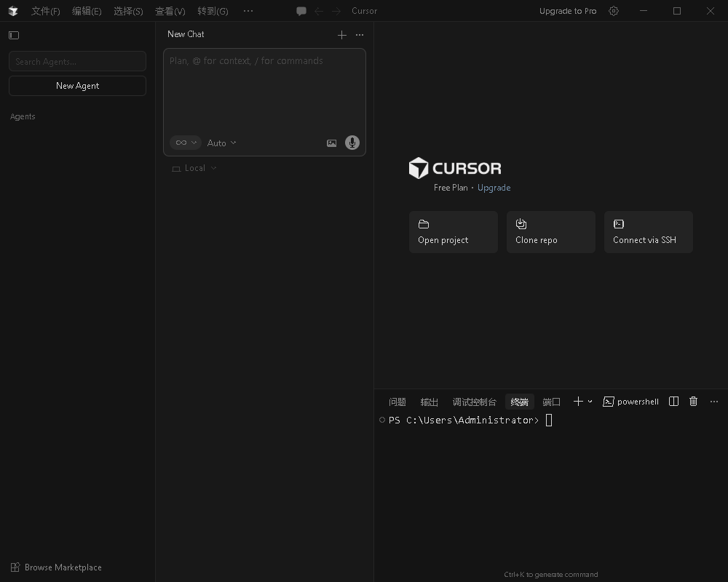Toggle the left sidebar panel icon
The image size is (728, 582).
[x=14, y=35]
